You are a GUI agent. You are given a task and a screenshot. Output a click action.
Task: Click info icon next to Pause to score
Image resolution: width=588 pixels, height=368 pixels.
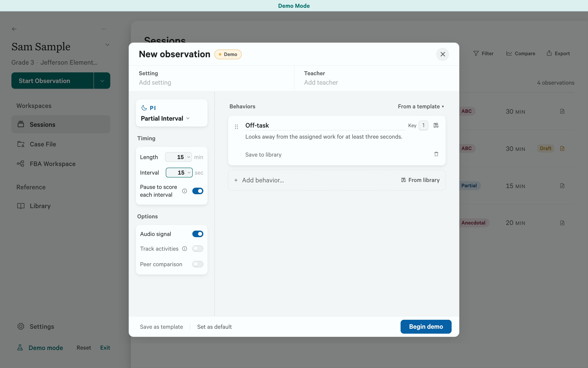(184, 191)
